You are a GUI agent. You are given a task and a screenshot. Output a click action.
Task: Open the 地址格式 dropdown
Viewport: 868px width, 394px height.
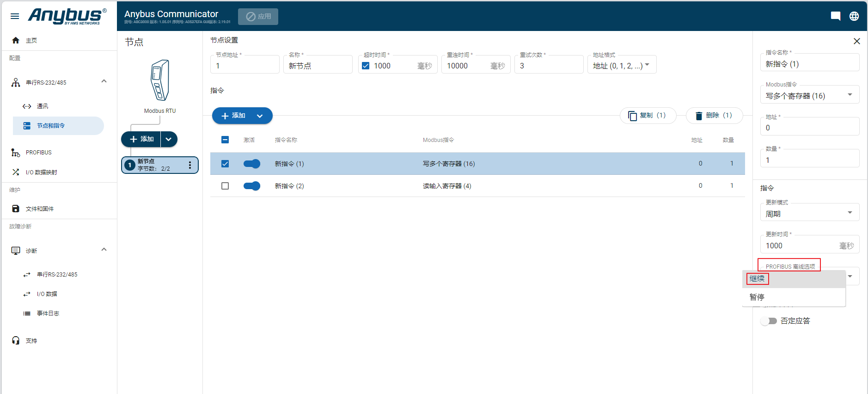[x=622, y=64]
